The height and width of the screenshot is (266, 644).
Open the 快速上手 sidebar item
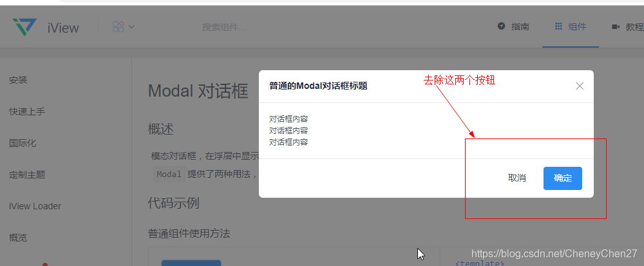(27, 111)
